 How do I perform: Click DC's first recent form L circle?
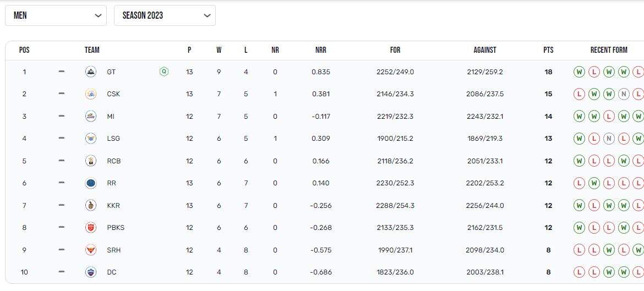(x=579, y=272)
